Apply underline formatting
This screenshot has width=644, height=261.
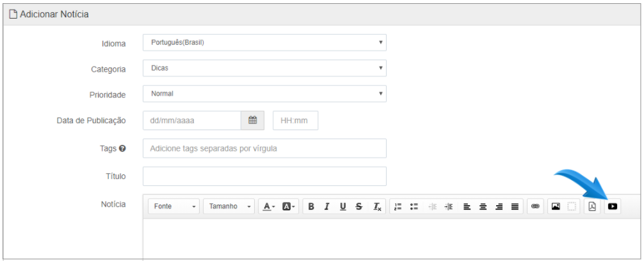(343, 206)
